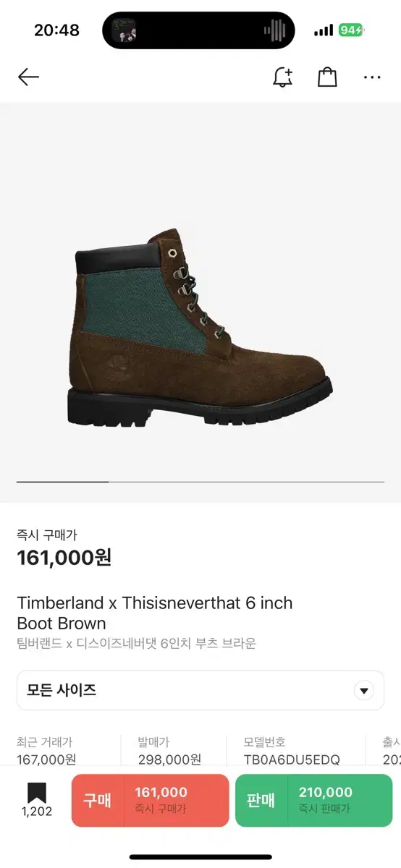The width and height of the screenshot is (401, 868).
Task: Tap the cellular signal strength icon
Action: pyautogui.click(x=324, y=30)
